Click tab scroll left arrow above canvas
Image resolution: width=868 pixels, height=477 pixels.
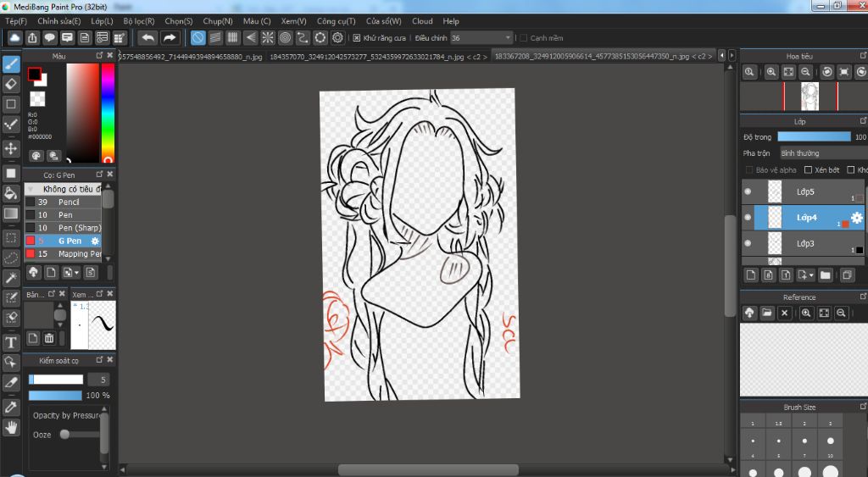pos(721,55)
